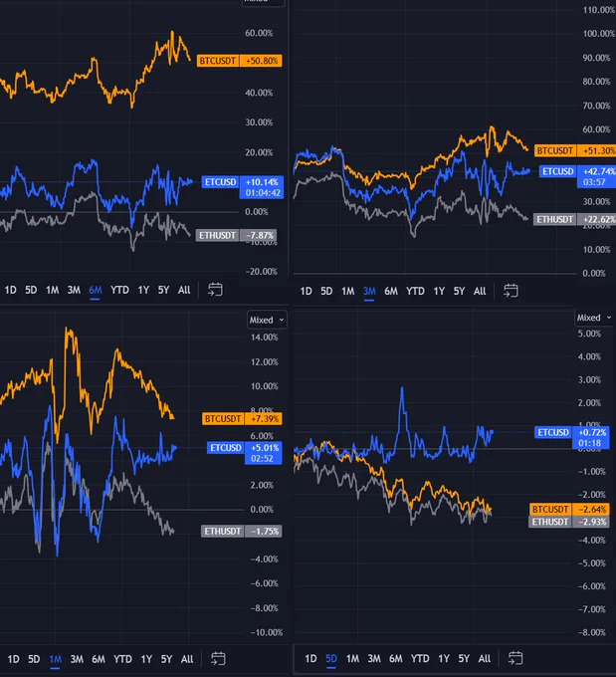Select 5D range in top-right chart
Viewport: 616px width, 677px height.
(326, 291)
